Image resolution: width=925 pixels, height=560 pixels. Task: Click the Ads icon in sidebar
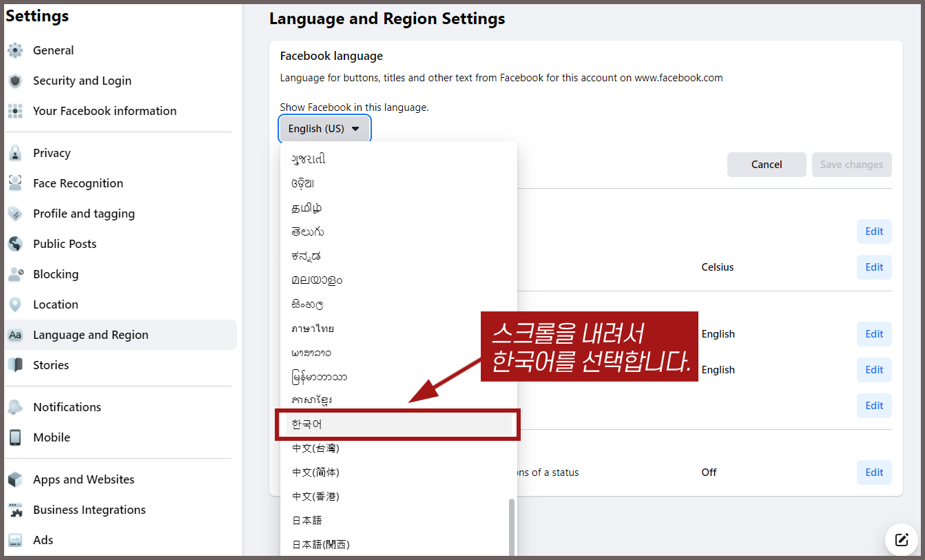[15, 540]
